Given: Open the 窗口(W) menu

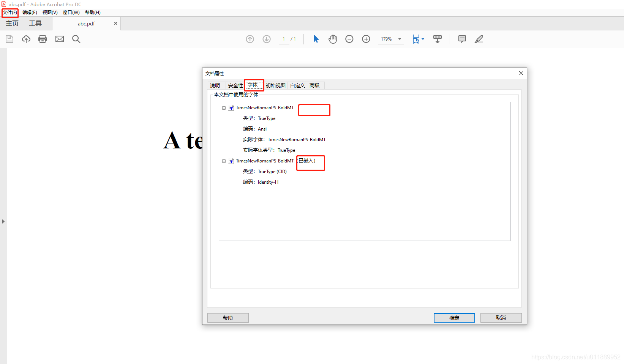Looking at the screenshot, I should pos(71,13).
